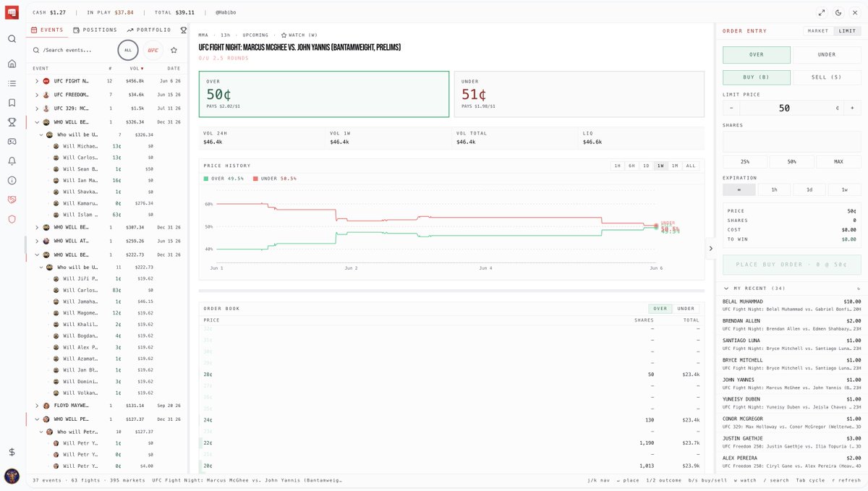Filter events by the UFC logo button
The height and width of the screenshot is (491, 868).
pos(153,50)
